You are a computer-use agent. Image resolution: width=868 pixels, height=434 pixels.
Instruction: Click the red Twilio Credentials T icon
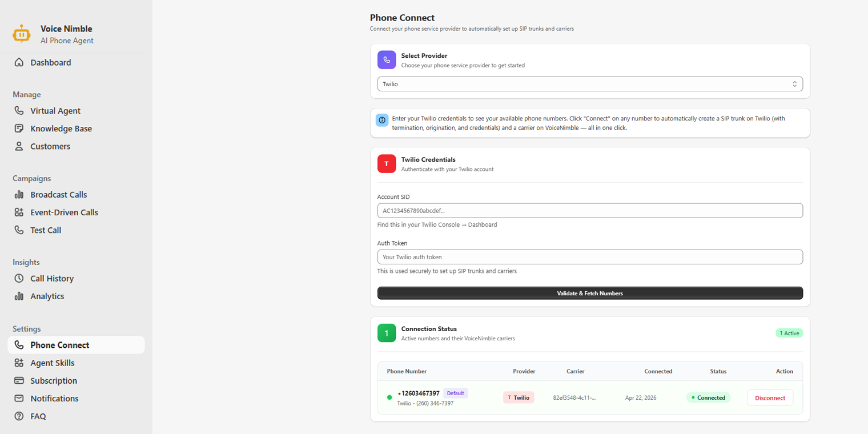[x=387, y=164]
